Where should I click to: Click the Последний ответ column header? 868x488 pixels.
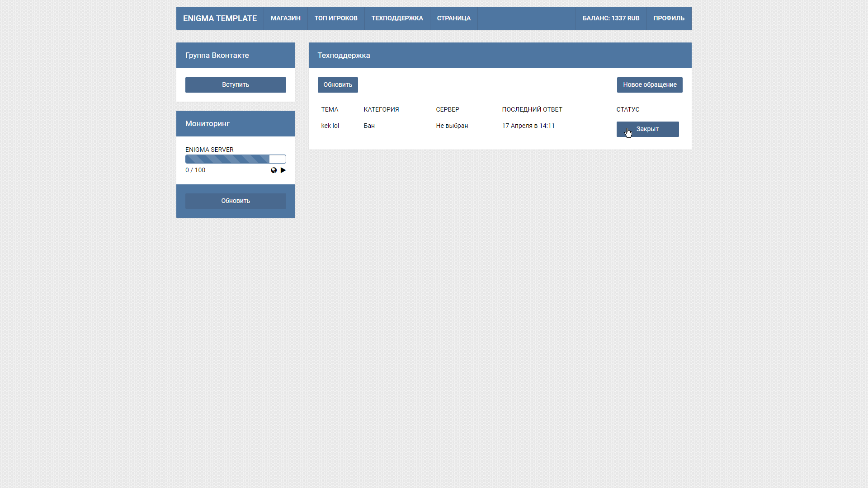[x=532, y=110]
